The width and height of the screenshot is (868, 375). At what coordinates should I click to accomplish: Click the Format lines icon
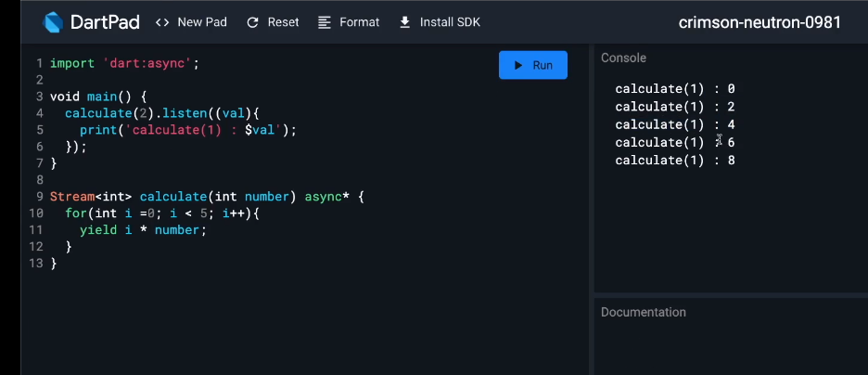click(x=325, y=22)
